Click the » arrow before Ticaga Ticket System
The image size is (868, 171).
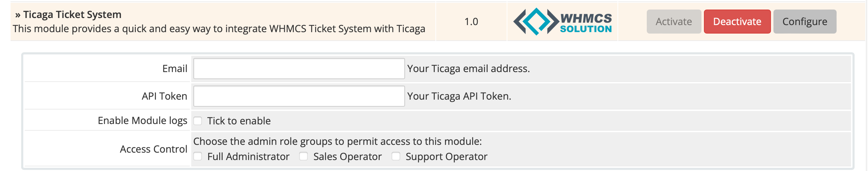coord(18,15)
